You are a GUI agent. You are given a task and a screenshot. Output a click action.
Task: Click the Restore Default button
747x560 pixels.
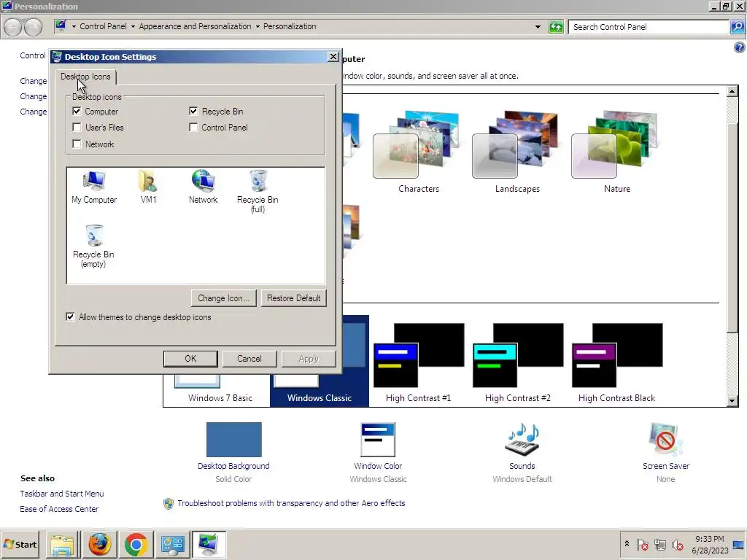[x=293, y=298]
